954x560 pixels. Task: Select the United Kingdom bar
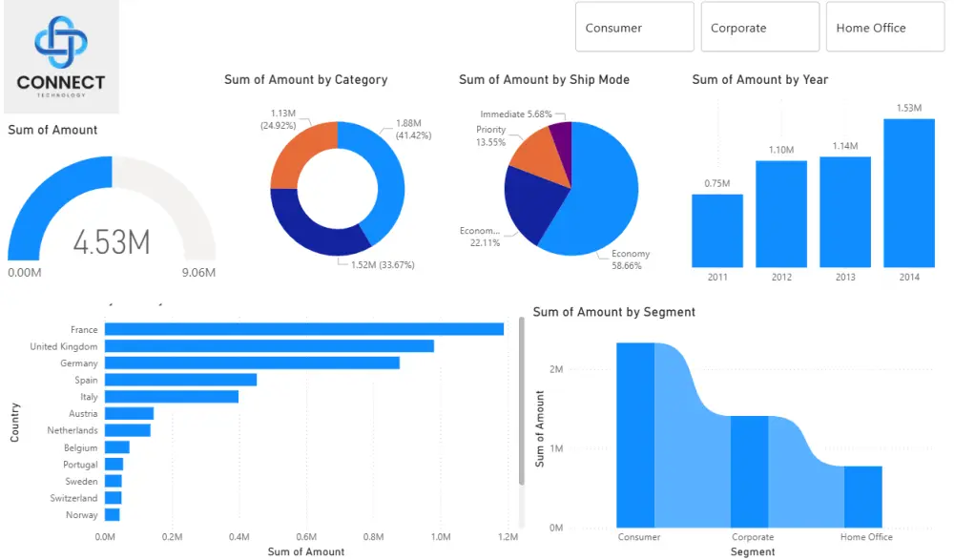pos(269,345)
